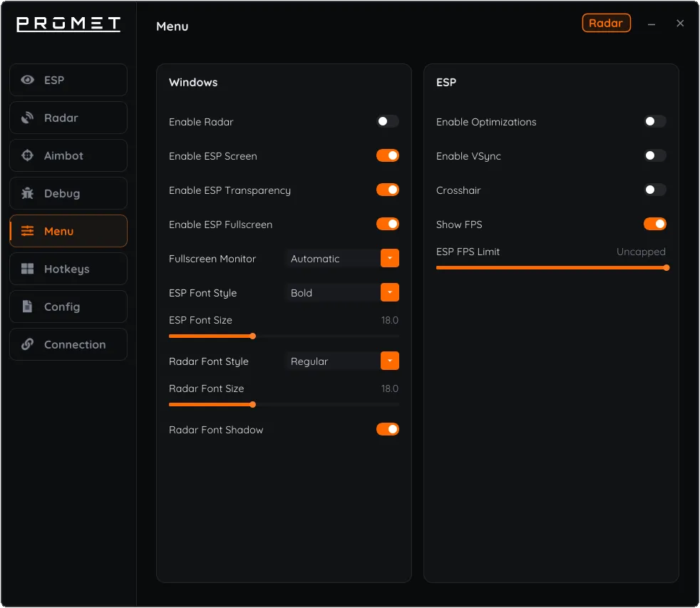This screenshot has width=700, height=608.
Task: Minimize the Promet window
Action: point(652,24)
